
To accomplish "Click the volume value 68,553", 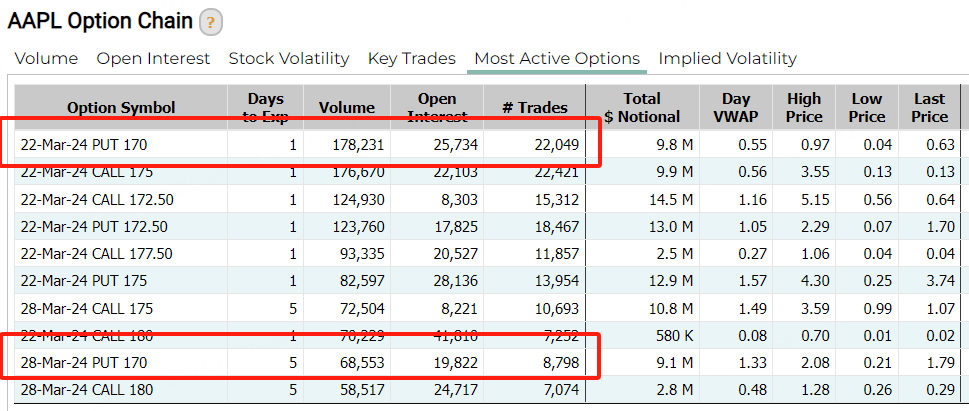I will click(x=362, y=363).
